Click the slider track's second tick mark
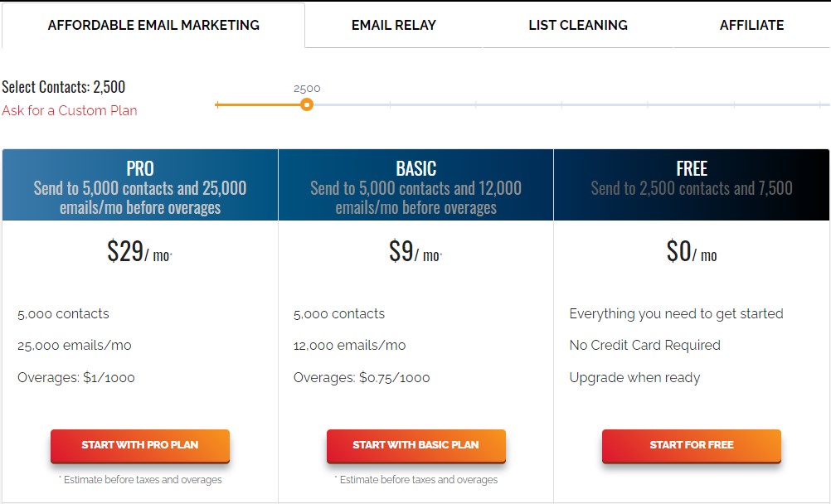Screen dimensions: 831x504 tap(390, 105)
